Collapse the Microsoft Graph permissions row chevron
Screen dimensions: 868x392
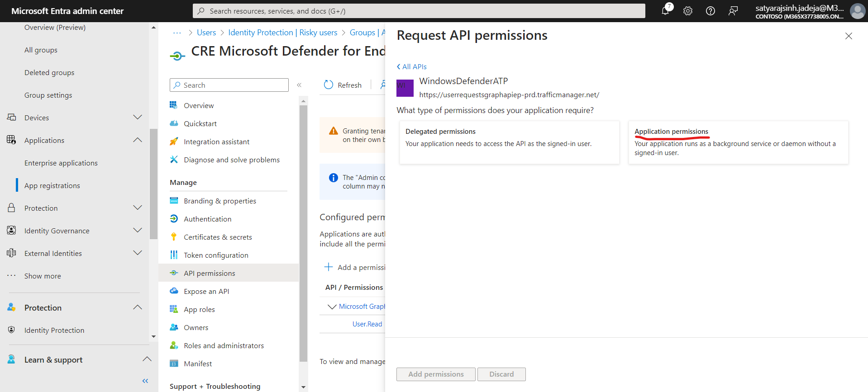coord(332,307)
